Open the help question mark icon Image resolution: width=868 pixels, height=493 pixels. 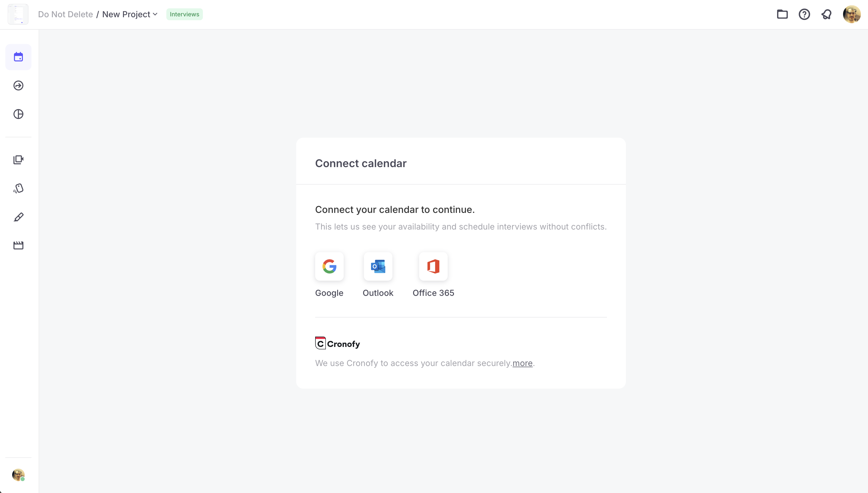tap(804, 14)
